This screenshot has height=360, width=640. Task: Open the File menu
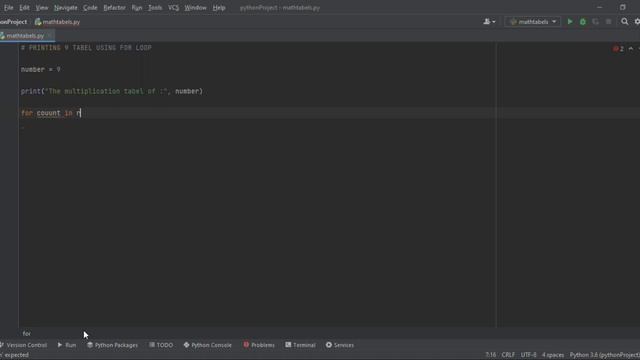point(8,8)
